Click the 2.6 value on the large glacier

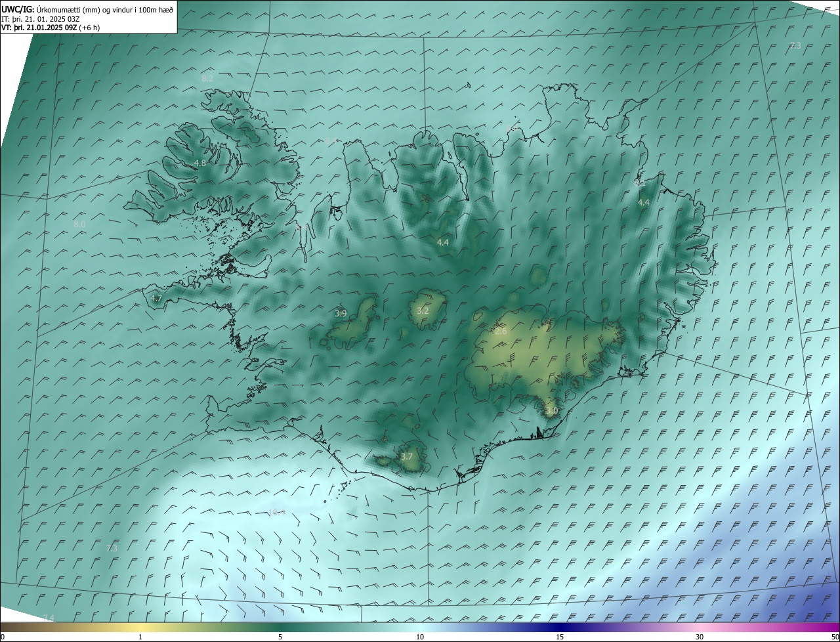coord(501,332)
